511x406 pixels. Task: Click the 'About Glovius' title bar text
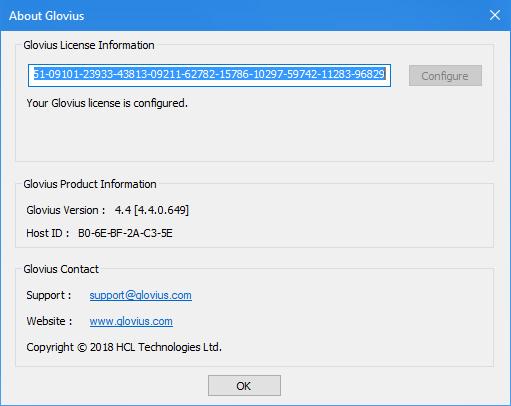coord(47,16)
